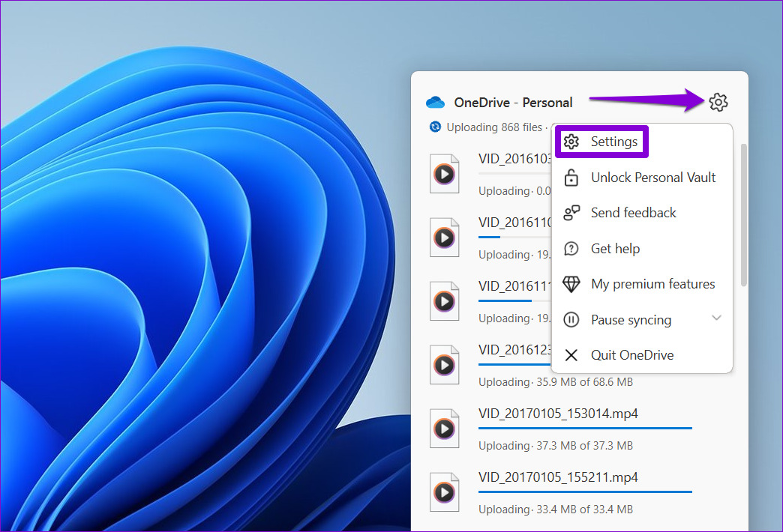Click the question mark Get help icon
The image size is (783, 532).
point(571,248)
